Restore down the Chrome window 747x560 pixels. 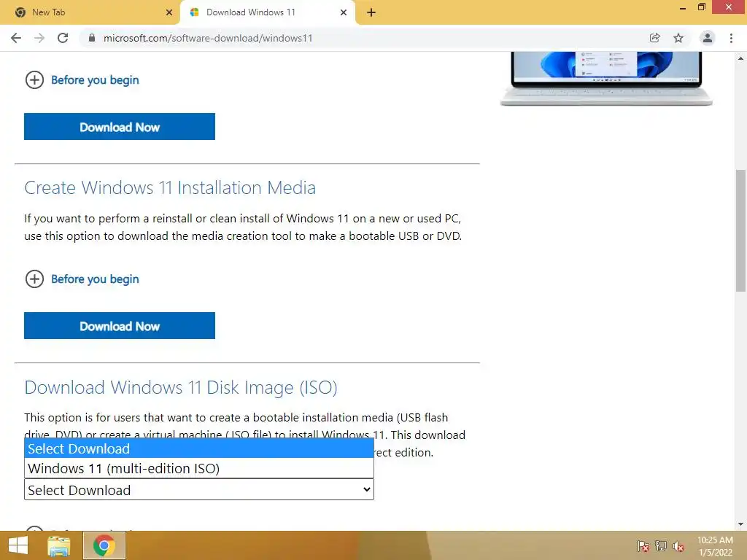point(701,7)
